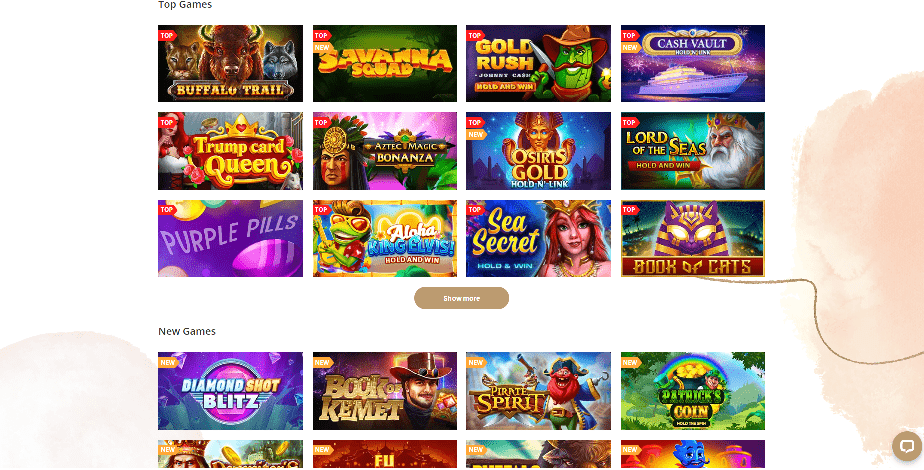
Task: Open Gold Rush Johnny Cash game
Action: (x=538, y=64)
